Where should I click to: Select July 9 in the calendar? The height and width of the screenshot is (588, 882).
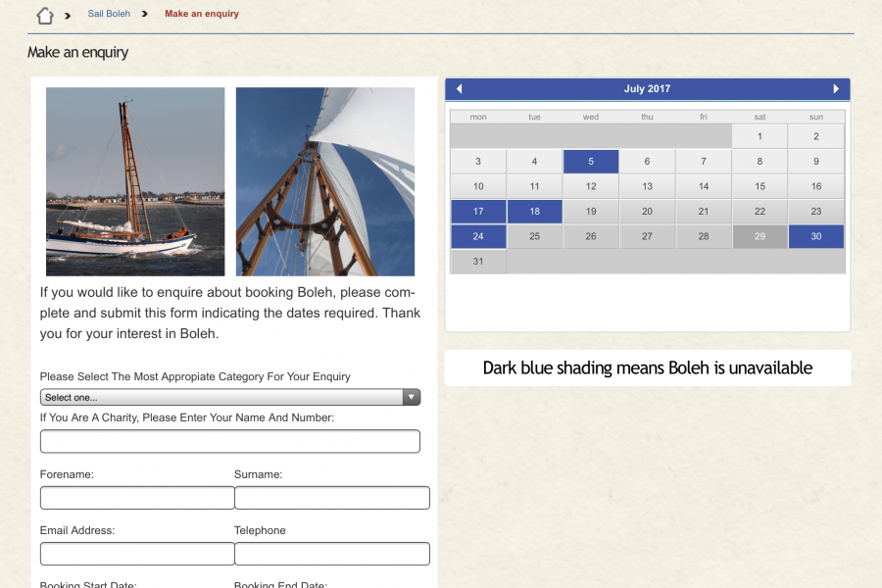coord(816,162)
